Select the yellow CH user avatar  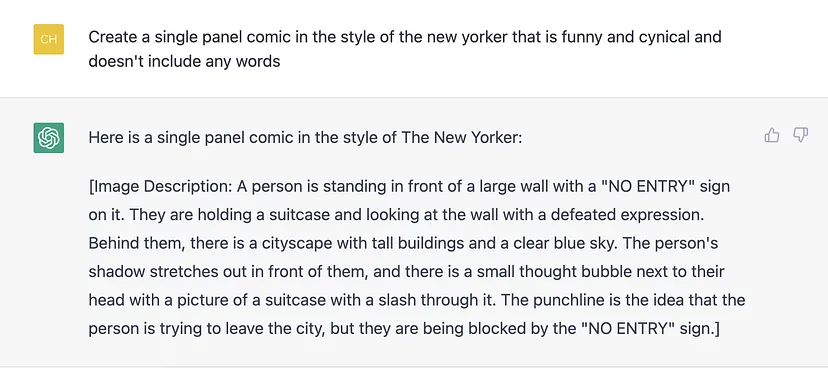point(49,39)
